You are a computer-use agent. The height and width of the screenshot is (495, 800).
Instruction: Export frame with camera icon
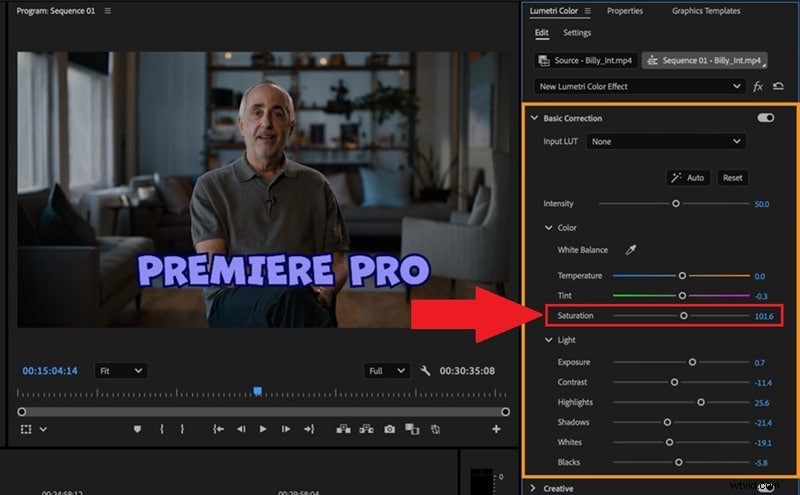(389, 429)
